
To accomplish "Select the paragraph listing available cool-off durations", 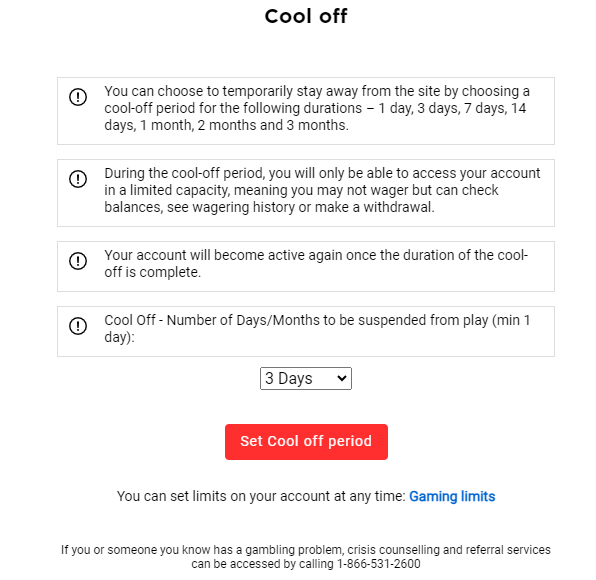I will [x=317, y=108].
